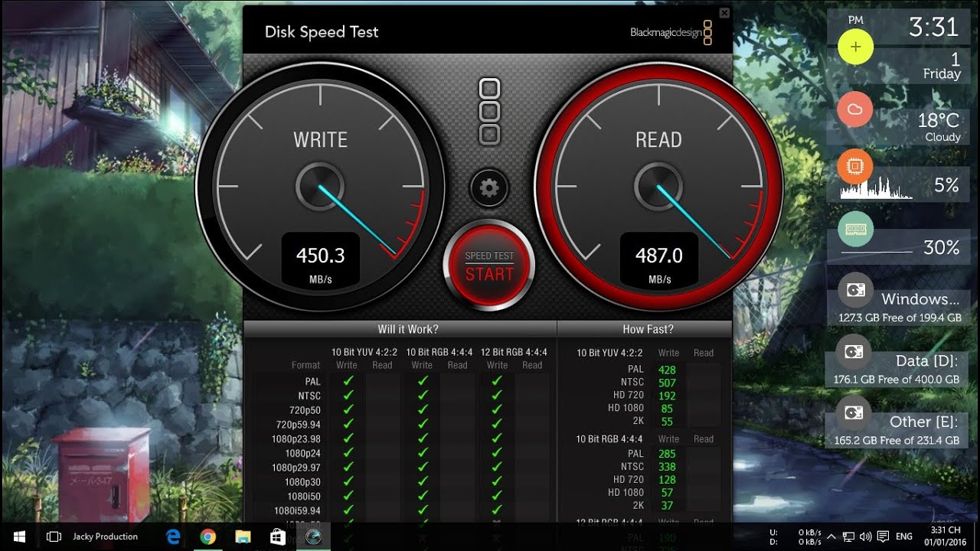Open the Action Center notifications icon
The image size is (980, 551).
click(883, 536)
